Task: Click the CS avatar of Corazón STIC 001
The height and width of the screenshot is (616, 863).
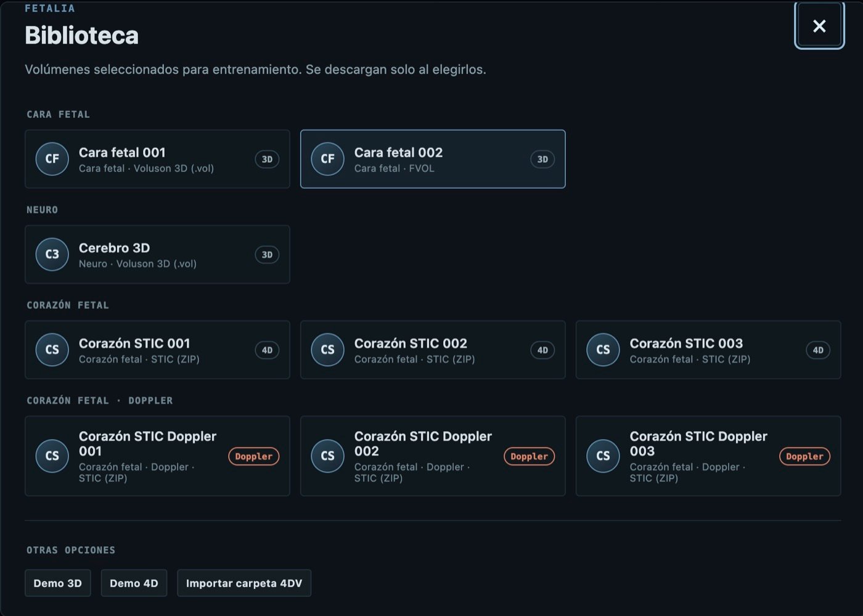Action: point(52,350)
